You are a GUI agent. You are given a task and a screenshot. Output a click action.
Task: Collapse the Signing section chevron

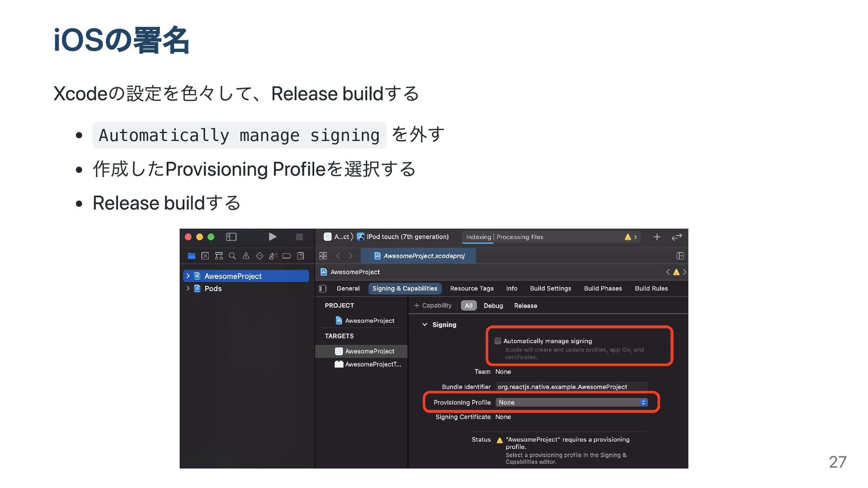pyautogui.click(x=425, y=325)
